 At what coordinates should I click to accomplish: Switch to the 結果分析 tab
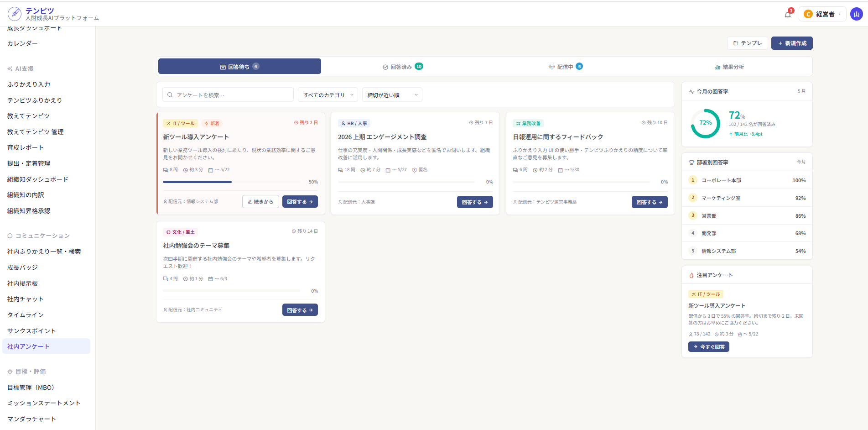click(729, 67)
